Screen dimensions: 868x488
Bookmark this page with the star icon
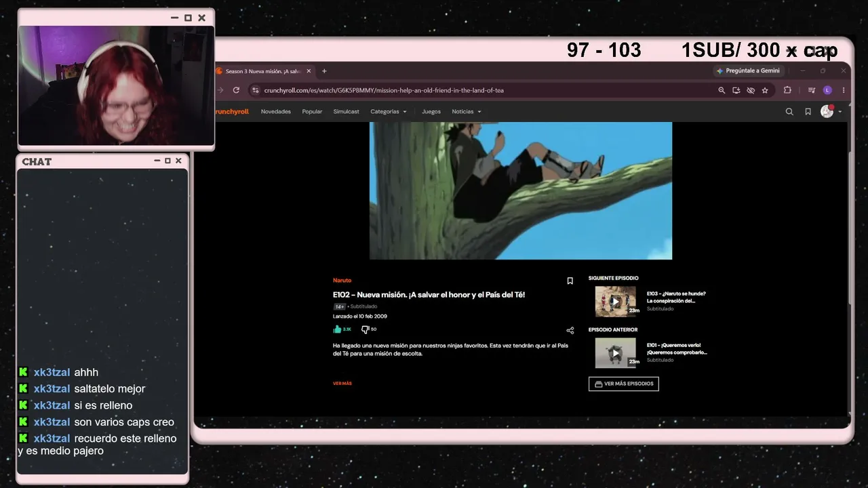click(x=765, y=90)
